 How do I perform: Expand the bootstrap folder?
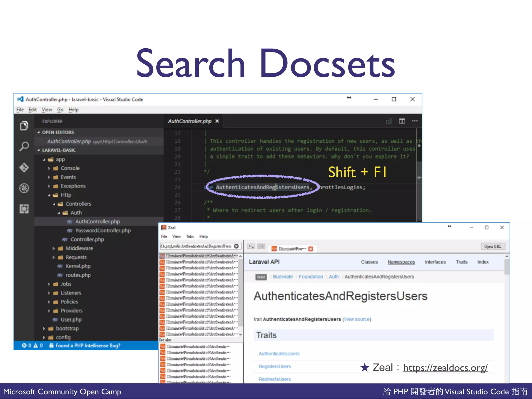[x=44, y=329]
